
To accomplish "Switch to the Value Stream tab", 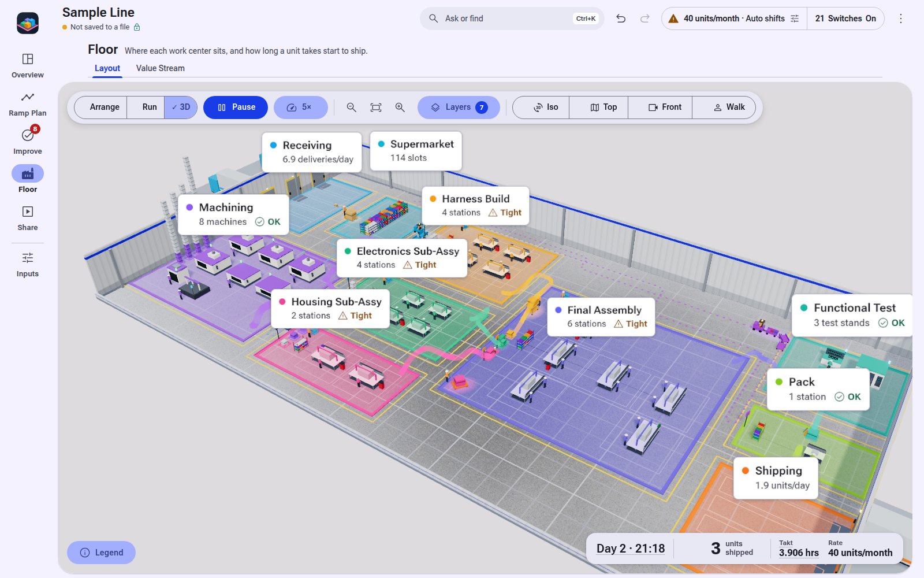I will pyautogui.click(x=161, y=68).
